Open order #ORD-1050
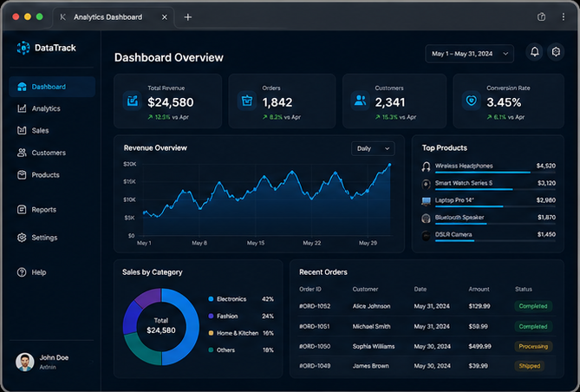 [x=315, y=347]
